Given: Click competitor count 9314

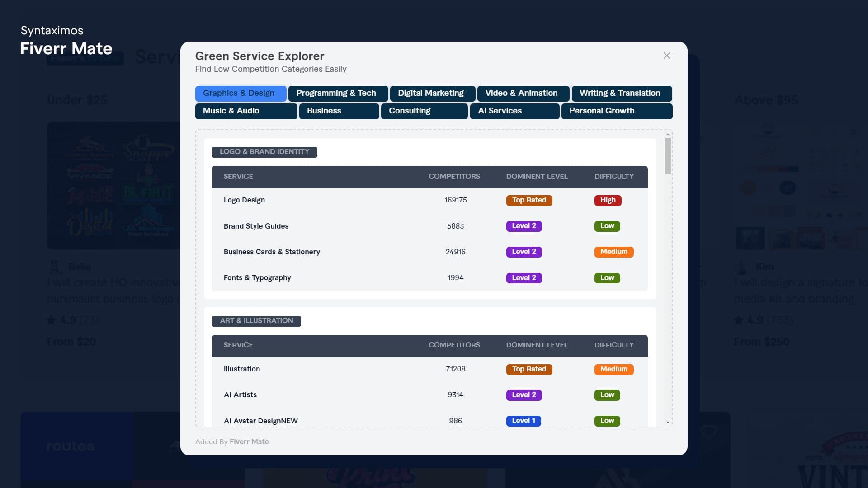Looking at the screenshot, I should tap(455, 395).
